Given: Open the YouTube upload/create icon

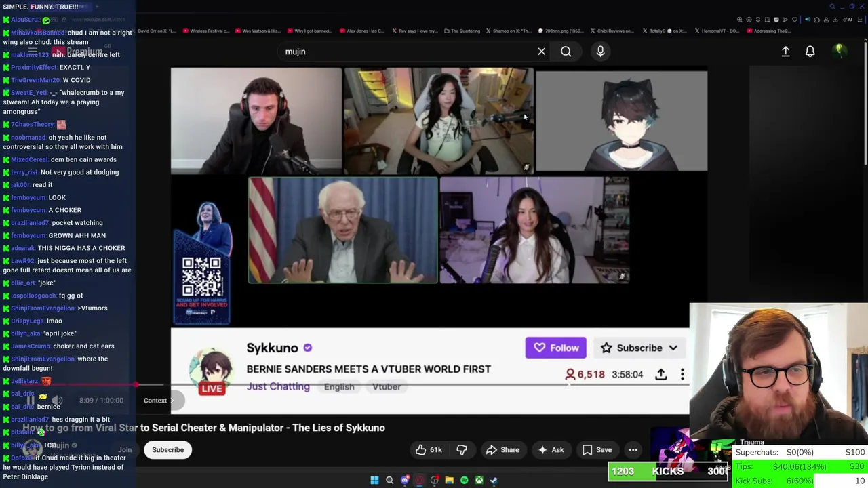Looking at the screenshot, I should pos(785,52).
